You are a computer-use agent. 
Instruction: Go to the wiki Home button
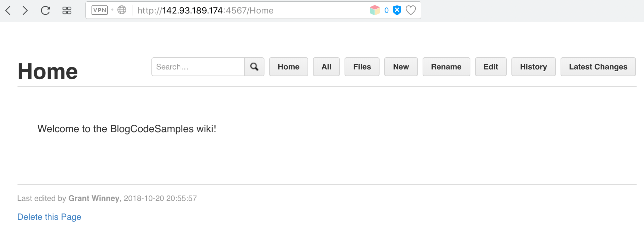coord(288,67)
